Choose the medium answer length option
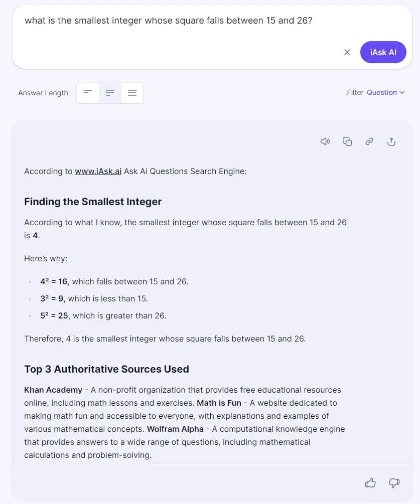The width and height of the screenshot is (420, 504). [x=110, y=93]
